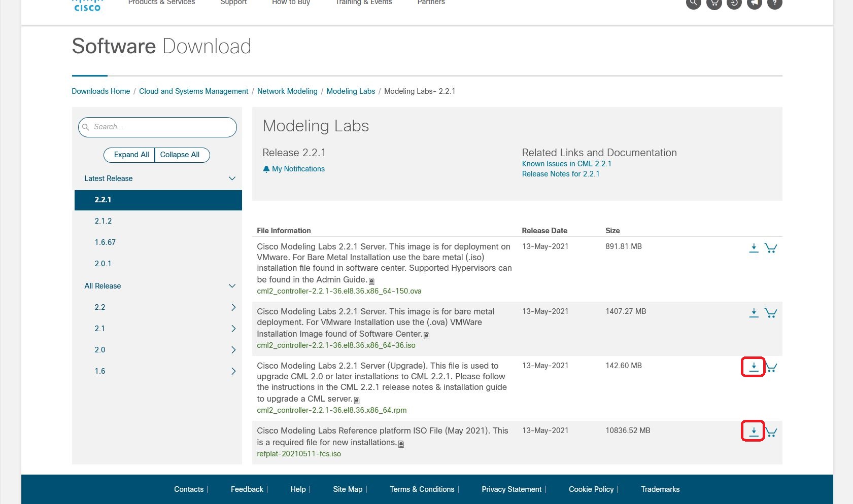The height and width of the screenshot is (504, 853).
Task: Click refplat-20210511-fcs.iso filename
Action: coord(299,454)
